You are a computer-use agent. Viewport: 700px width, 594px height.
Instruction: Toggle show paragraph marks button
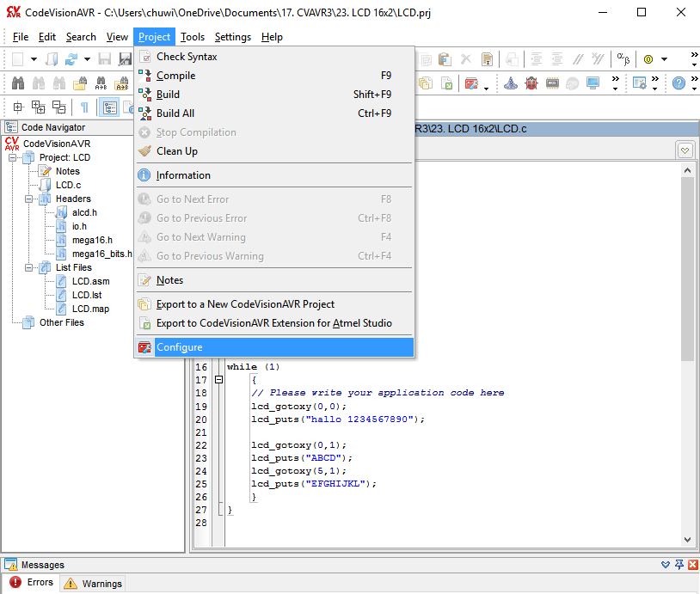(x=83, y=107)
